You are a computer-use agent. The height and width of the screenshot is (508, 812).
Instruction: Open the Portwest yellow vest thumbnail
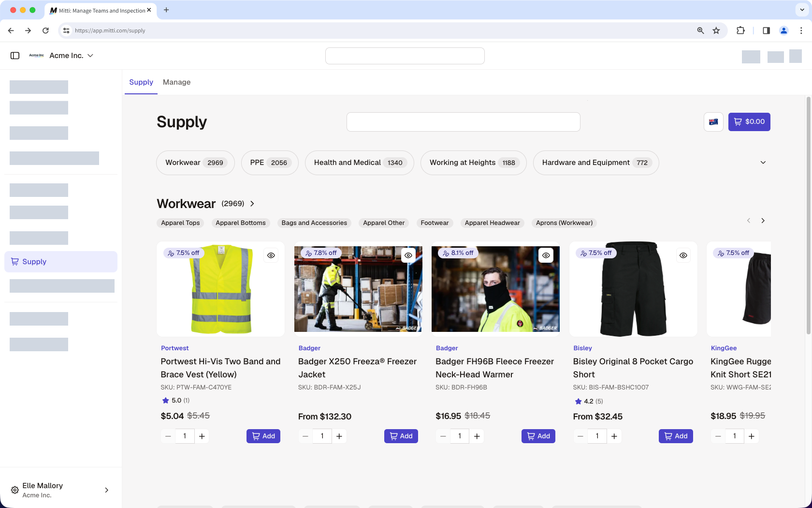[x=221, y=289]
